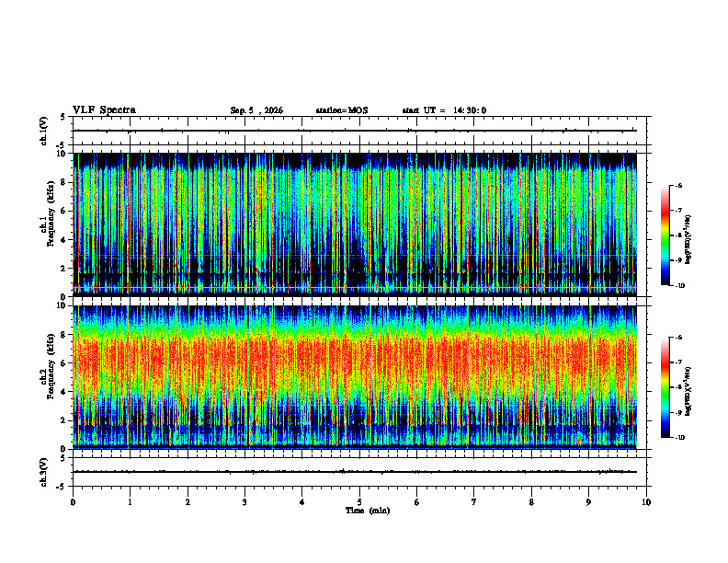Click the VLF Spectra title text
This screenshot has width=728, height=563.
coord(104,109)
